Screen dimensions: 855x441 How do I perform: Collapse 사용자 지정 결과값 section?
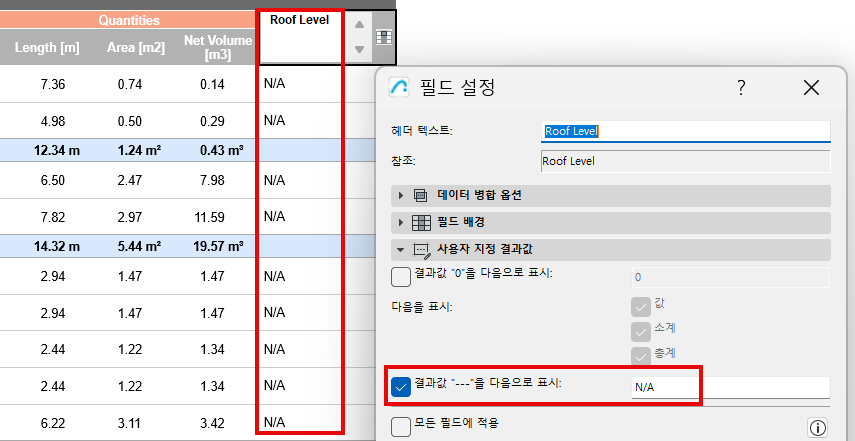tap(611, 250)
